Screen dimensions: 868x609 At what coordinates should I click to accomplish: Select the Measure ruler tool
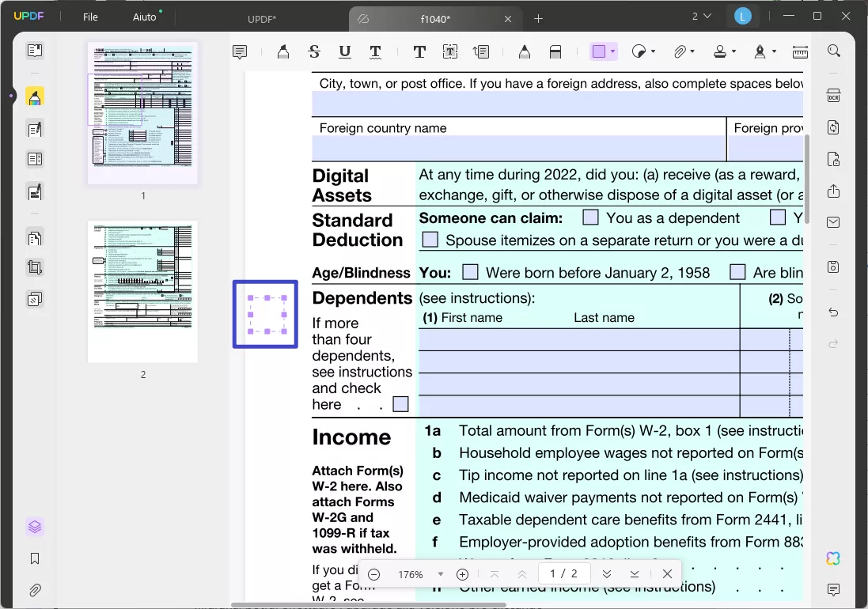[x=801, y=52]
